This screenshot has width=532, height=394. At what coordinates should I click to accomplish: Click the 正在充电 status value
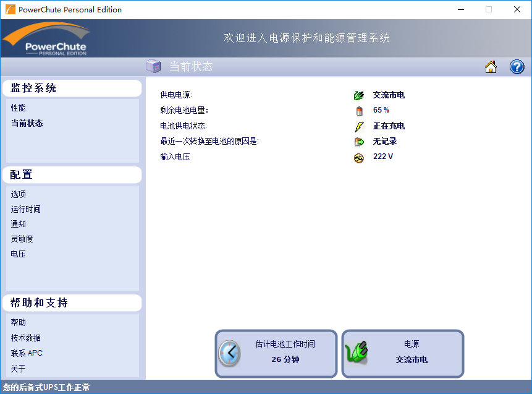389,126
